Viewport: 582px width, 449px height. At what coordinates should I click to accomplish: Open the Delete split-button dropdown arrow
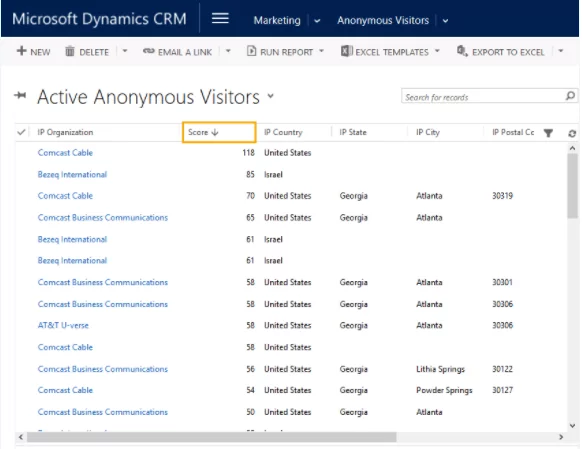[x=125, y=51]
